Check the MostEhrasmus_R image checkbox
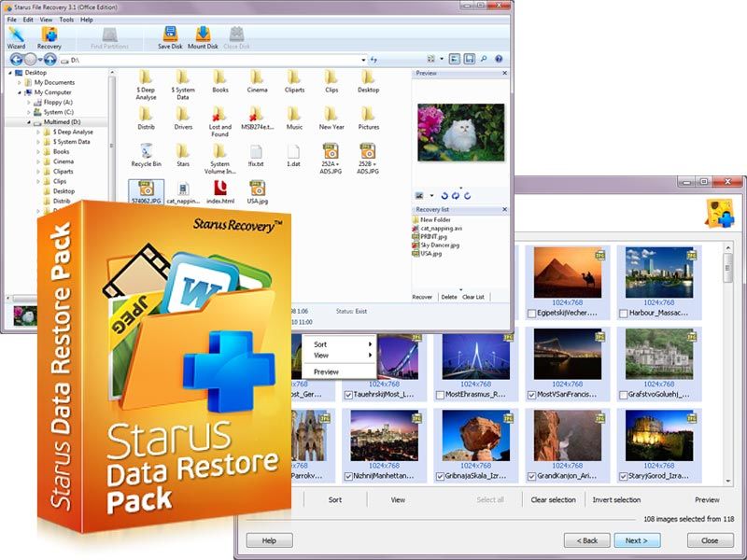Screen dimensions: 747x560 click(x=440, y=395)
